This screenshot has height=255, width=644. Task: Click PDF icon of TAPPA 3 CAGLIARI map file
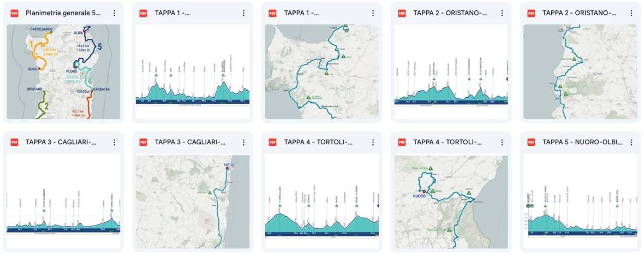click(x=144, y=143)
